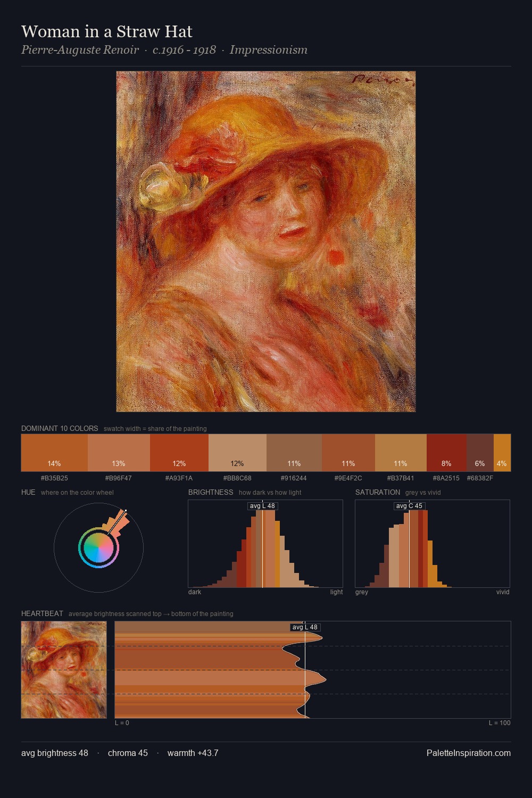Click hex code text '#68382F'
This screenshot has width=532, height=798.
[480, 478]
